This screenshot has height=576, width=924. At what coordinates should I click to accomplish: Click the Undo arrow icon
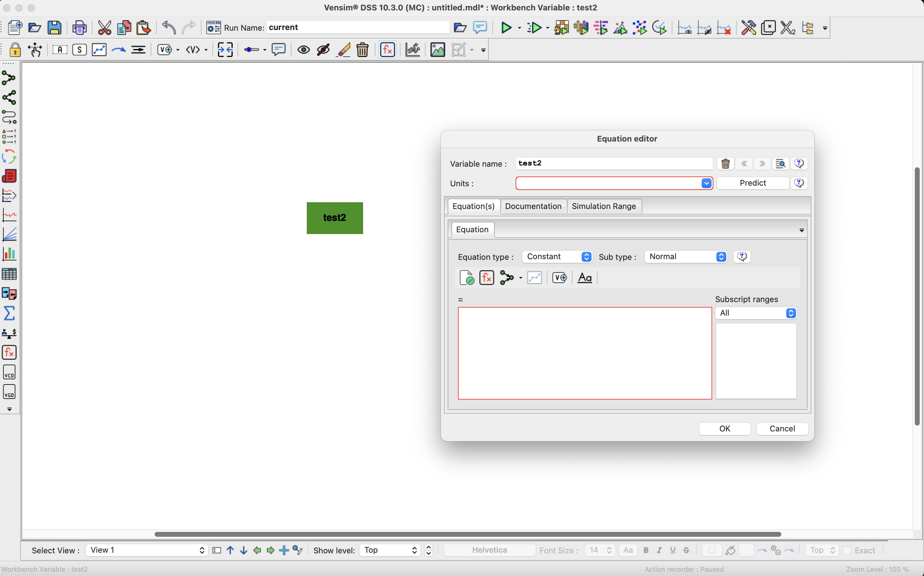click(x=169, y=28)
